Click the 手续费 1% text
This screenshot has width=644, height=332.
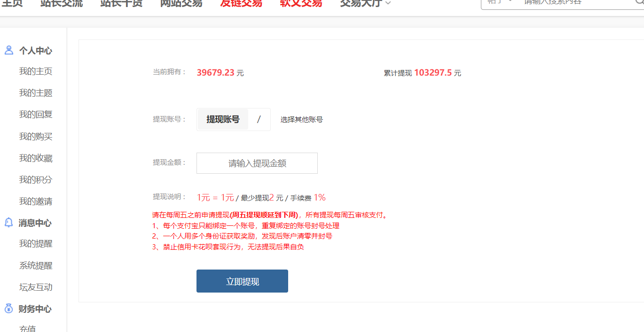point(308,198)
